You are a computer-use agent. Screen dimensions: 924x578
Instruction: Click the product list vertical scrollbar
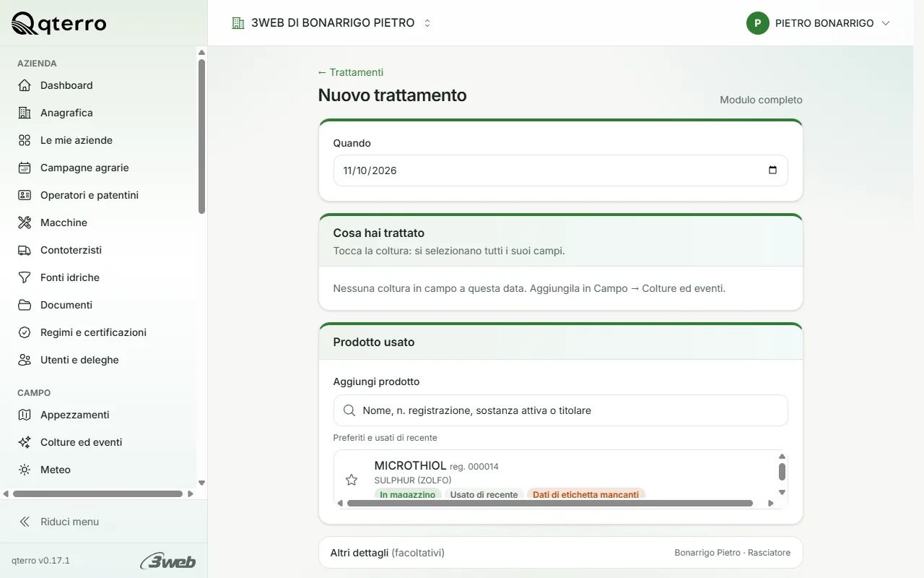(782, 472)
